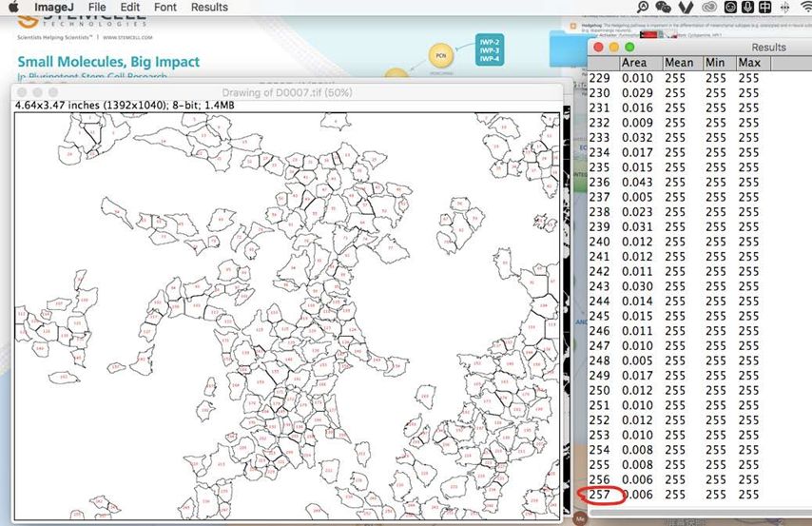Select result row 245
This screenshot has width=812, height=526.
click(699, 316)
